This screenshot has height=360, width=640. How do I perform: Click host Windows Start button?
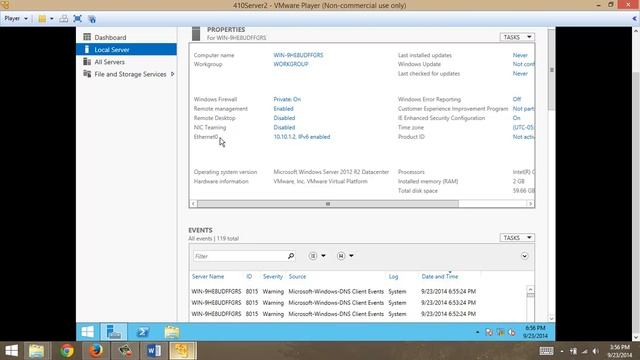[11, 351]
